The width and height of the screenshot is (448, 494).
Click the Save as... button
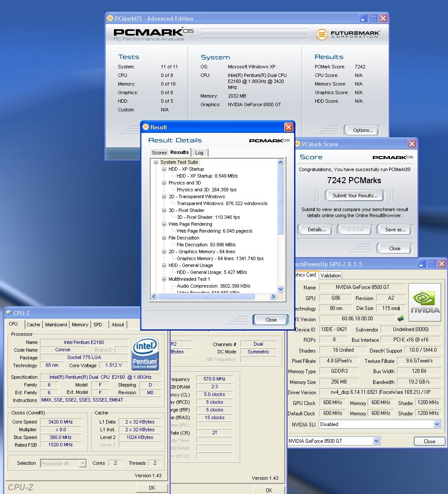click(x=395, y=230)
